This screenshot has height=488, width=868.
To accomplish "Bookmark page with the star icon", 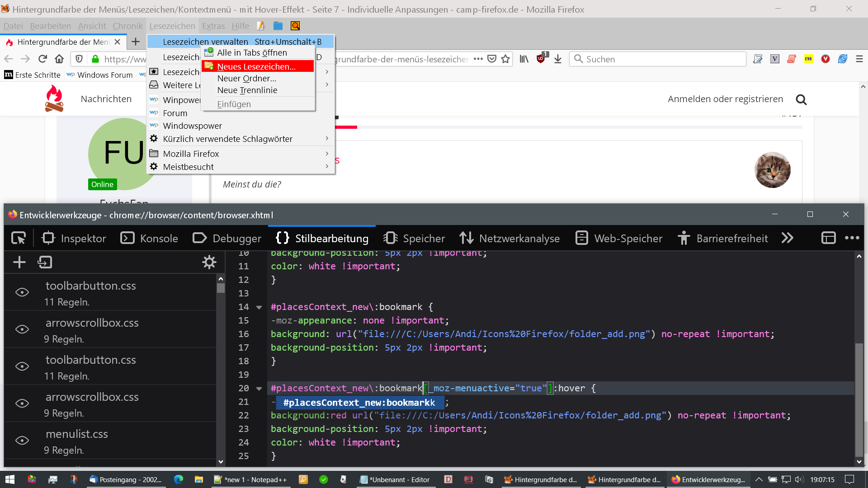I will tap(505, 59).
